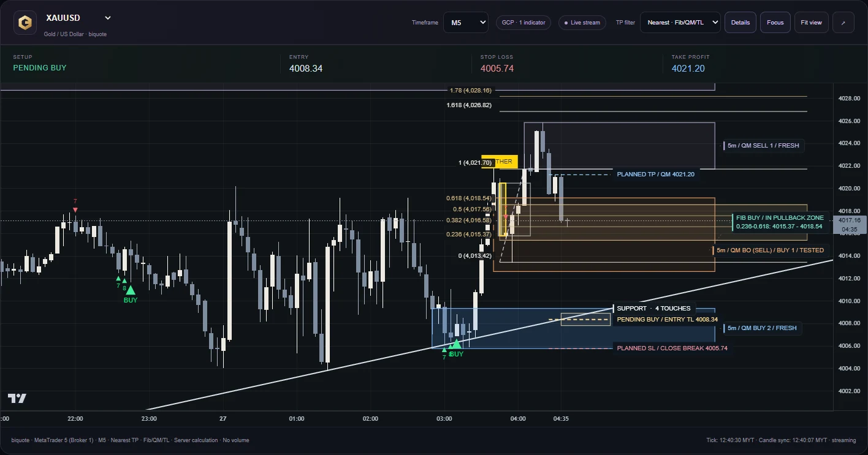Image resolution: width=868 pixels, height=455 pixels.
Task: Click the PLANNED SL / CLOSE BREAK 4005.74 label
Action: tap(672, 348)
